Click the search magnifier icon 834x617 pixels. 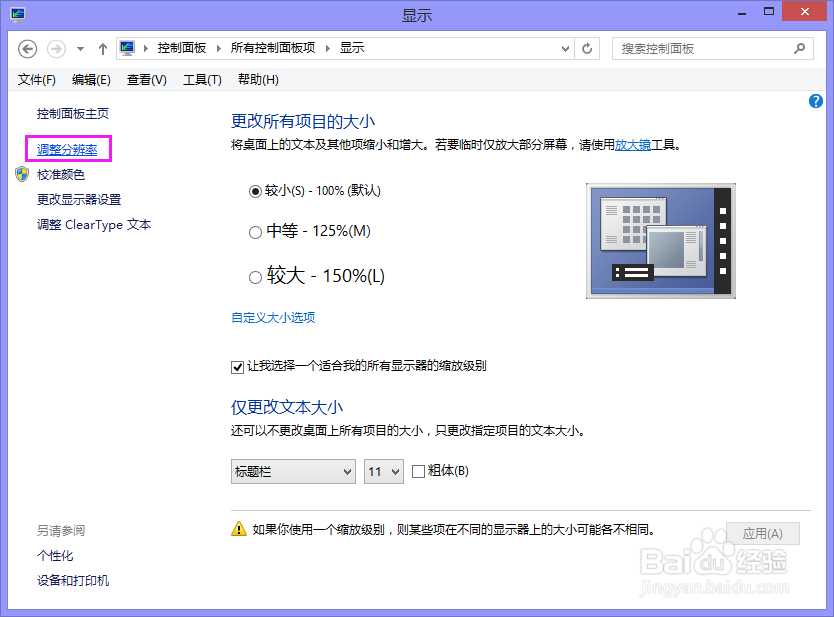coord(798,48)
